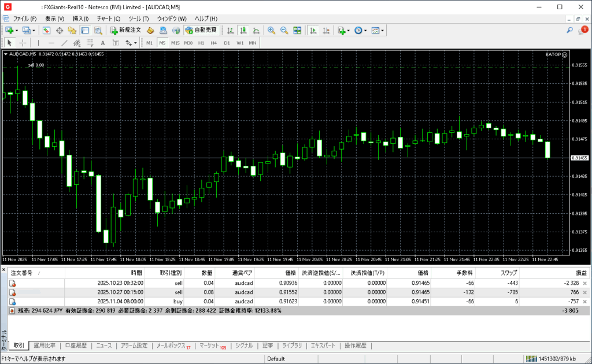
Task: Open the チャート (C) menu
Action: (x=108, y=18)
